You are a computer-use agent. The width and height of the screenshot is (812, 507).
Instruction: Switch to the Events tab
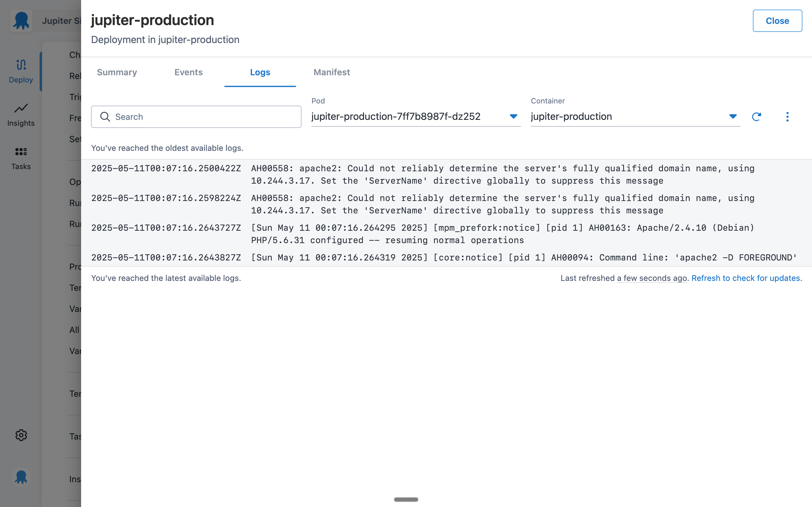188,72
